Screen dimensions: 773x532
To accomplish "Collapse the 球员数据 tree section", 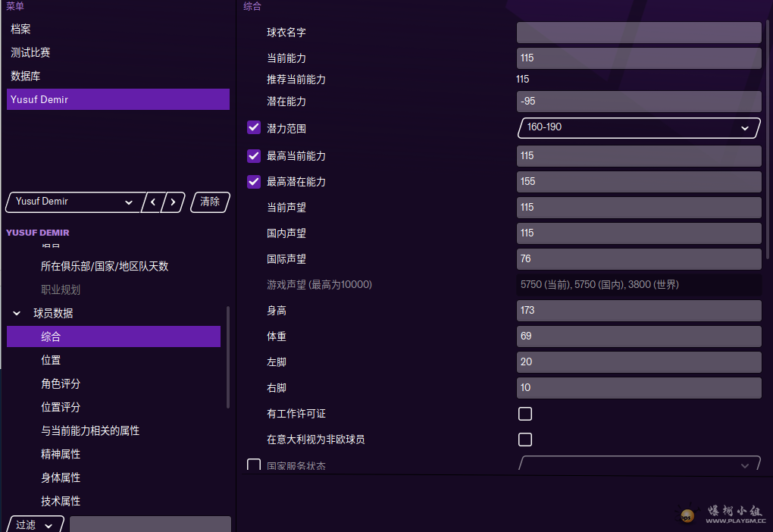I will click(x=17, y=313).
